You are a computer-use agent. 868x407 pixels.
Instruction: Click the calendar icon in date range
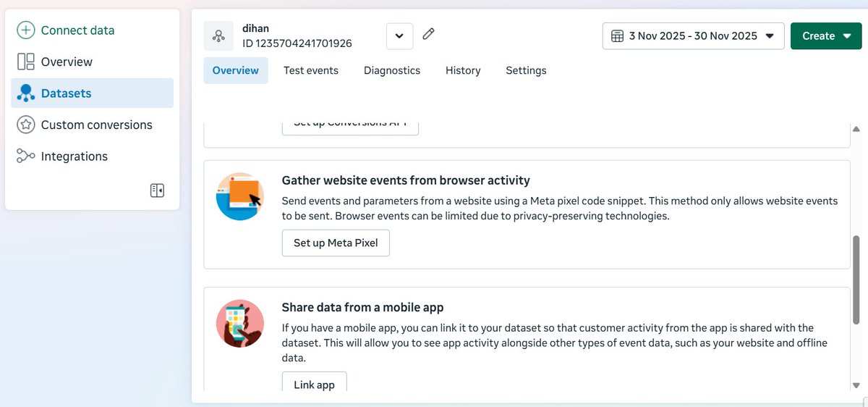coord(617,35)
